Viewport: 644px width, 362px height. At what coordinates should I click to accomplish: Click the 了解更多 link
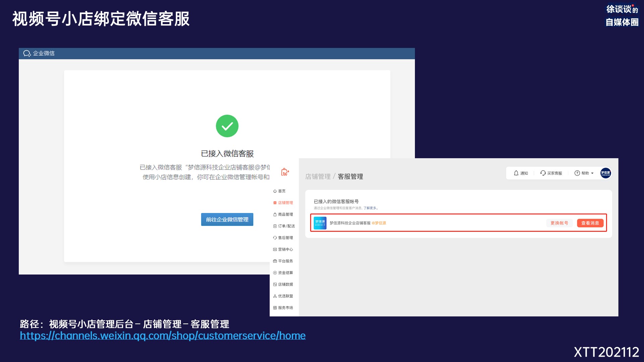click(x=370, y=208)
